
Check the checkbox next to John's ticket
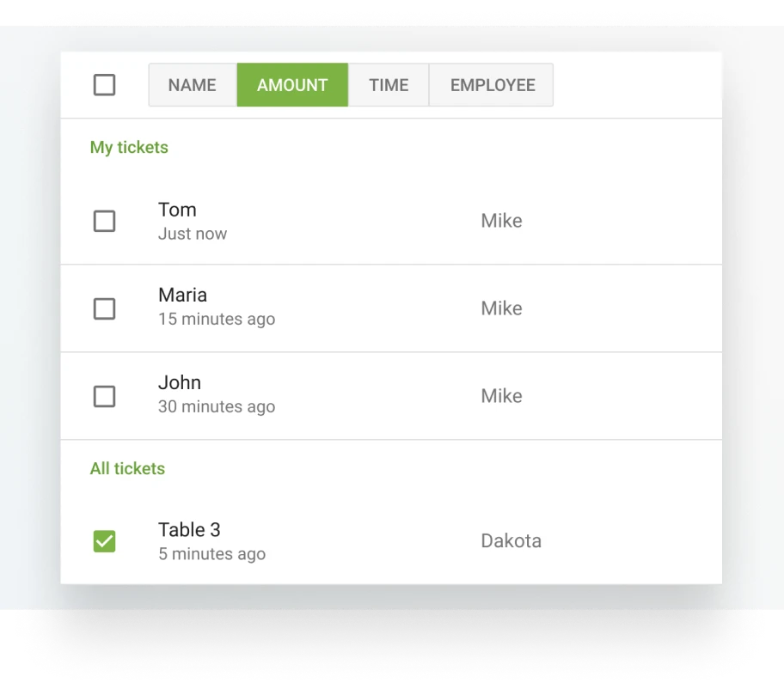coord(104,396)
